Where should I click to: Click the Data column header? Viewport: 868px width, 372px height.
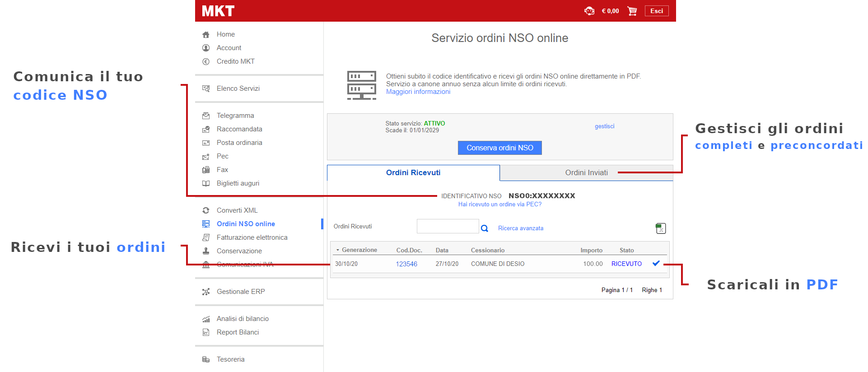(442, 250)
